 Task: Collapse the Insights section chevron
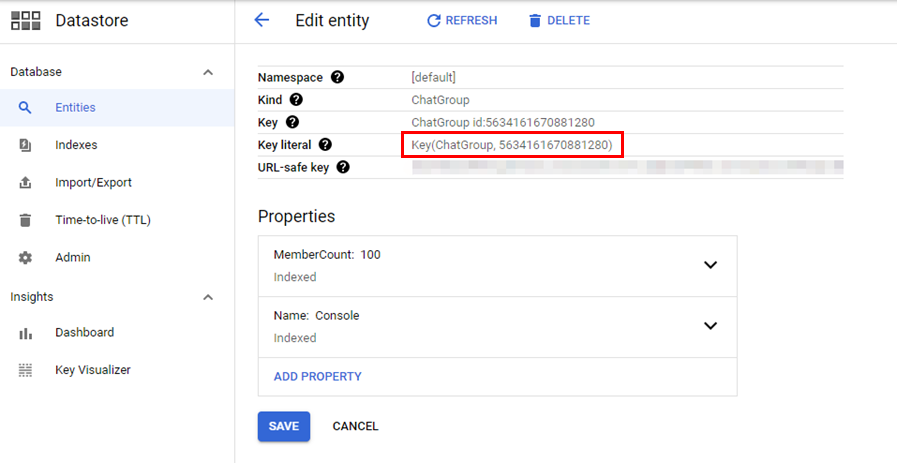click(x=208, y=297)
